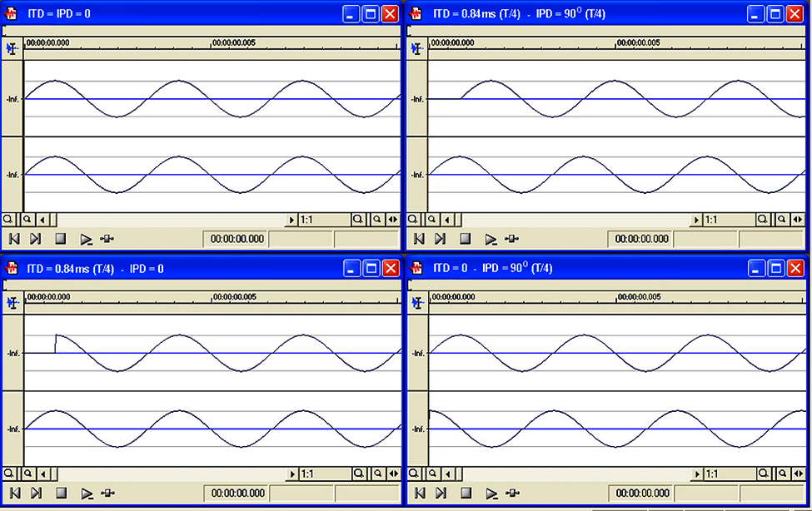This screenshot has width=812, height=511.
Task: Stop playback in ITD = 0.84ms, IPD = 90° window
Action: click(466, 239)
